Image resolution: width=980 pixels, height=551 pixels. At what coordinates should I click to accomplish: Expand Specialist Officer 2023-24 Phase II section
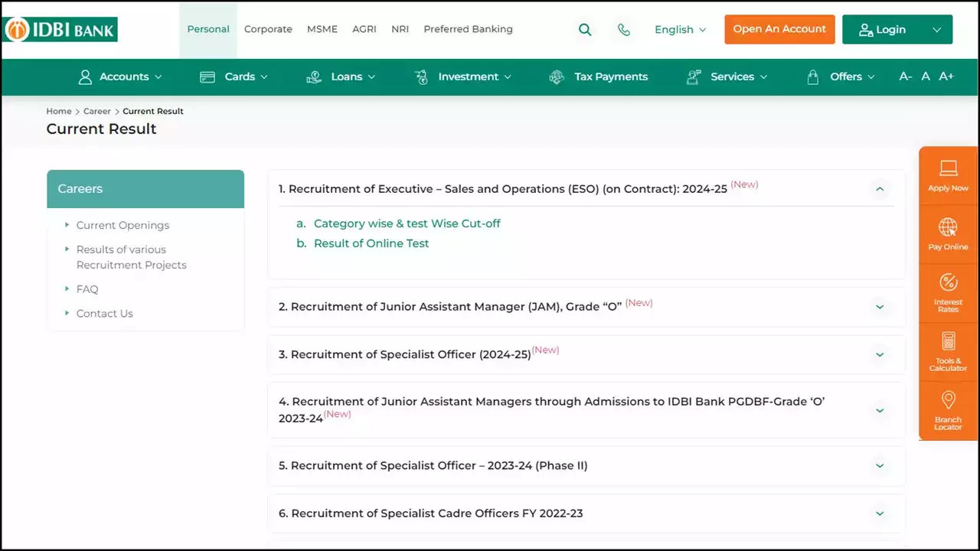coord(880,466)
